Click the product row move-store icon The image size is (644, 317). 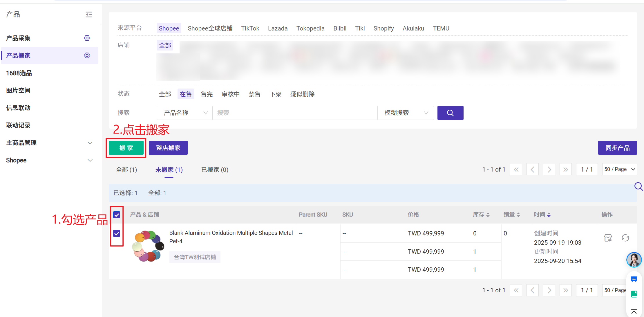pyautogui.click(x=608, y=238)
